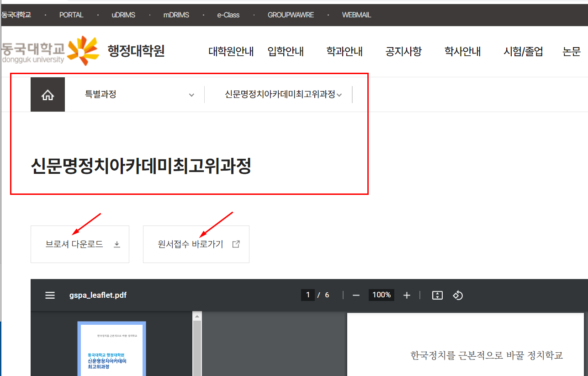This screenshot has width=588, height=376.
Task: Click the gspa_leaflet.pdf file name
Action: point(98,295)
